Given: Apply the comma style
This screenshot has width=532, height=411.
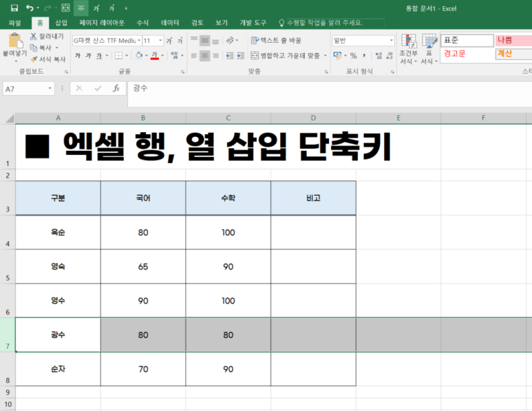Looking at the screenshot, I should [364, 56].
